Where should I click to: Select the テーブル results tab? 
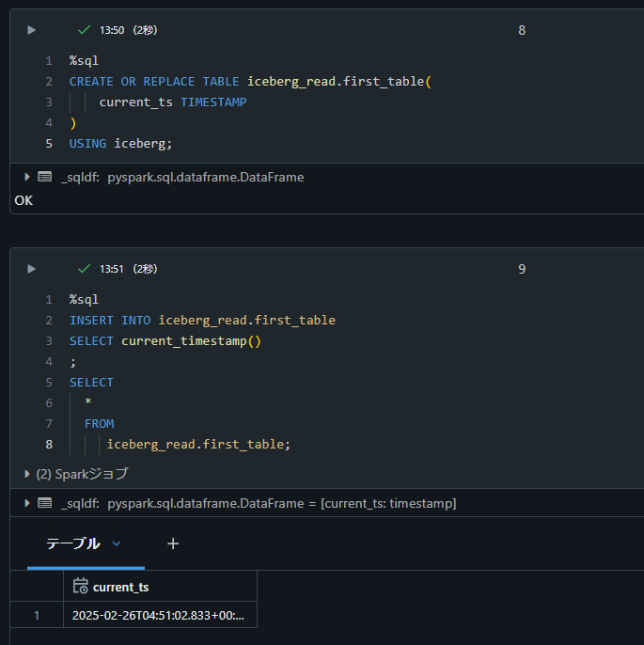[x=72, y=543]
